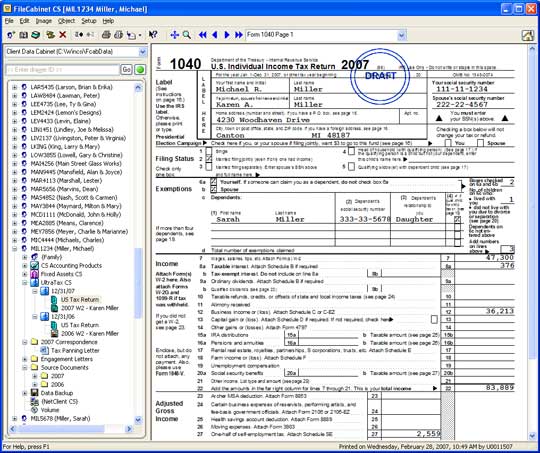Expand the Engagement Letters folder

click(25, 359)
